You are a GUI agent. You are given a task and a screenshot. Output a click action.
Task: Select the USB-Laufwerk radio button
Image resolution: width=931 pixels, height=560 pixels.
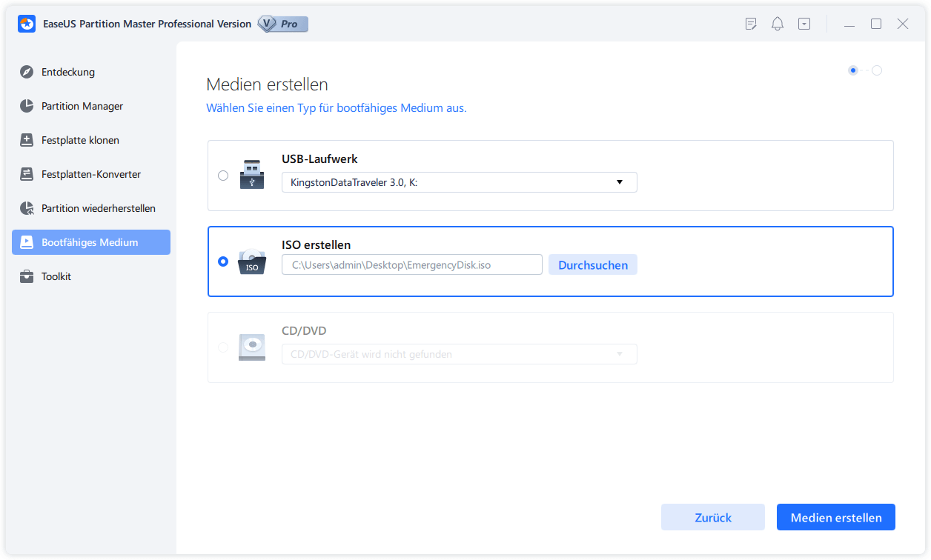click(x=223, y=176)
